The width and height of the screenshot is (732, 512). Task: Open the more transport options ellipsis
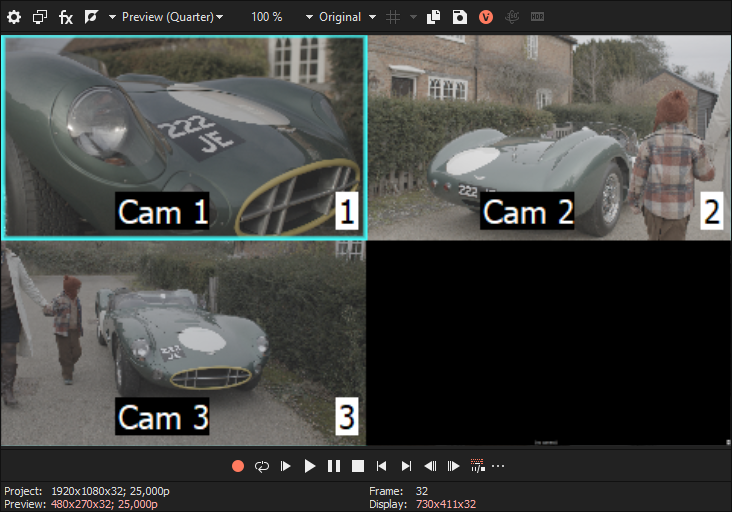pyautogui.click(x=498, y=466)
